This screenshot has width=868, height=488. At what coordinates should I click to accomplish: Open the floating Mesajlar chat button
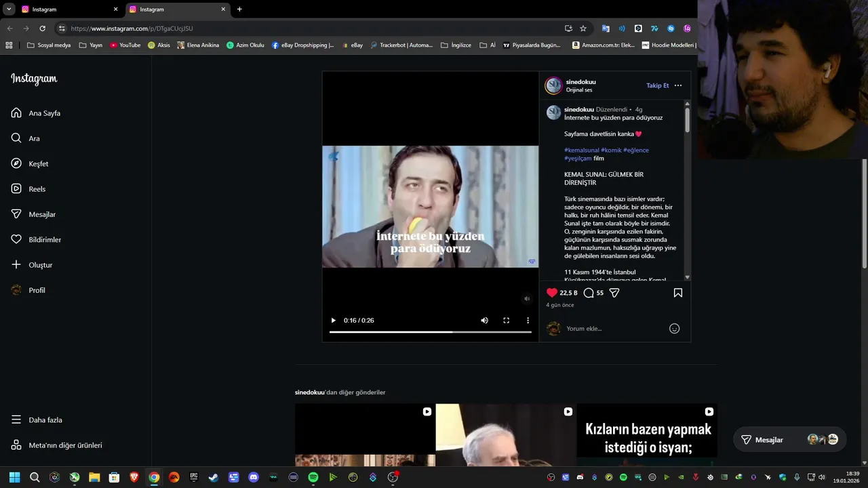click(789, 440)
